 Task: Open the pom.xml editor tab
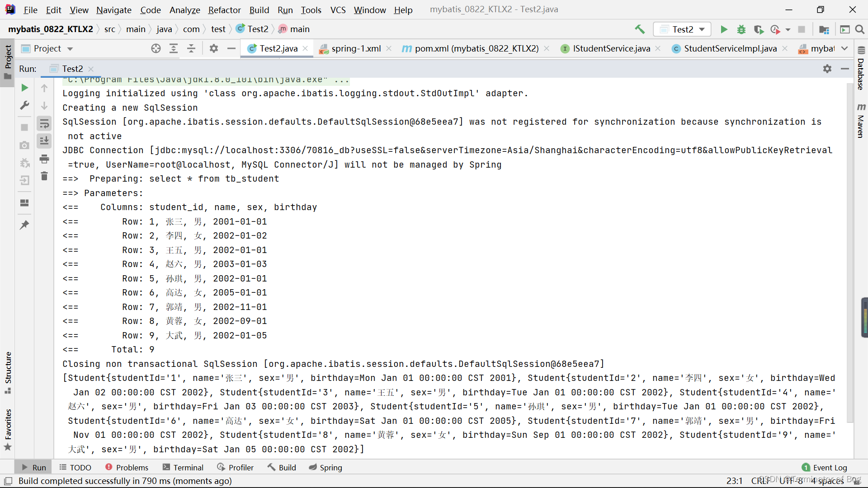(x=476, y=48)
